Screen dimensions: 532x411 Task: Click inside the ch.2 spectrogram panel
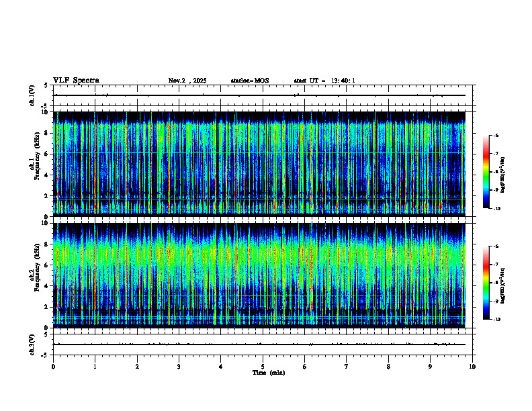259,275
